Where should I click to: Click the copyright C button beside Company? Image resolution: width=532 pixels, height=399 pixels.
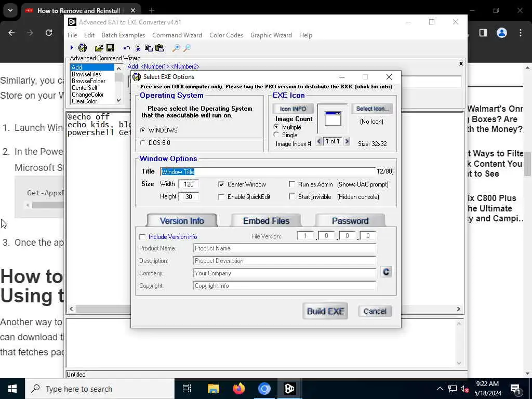386,272
